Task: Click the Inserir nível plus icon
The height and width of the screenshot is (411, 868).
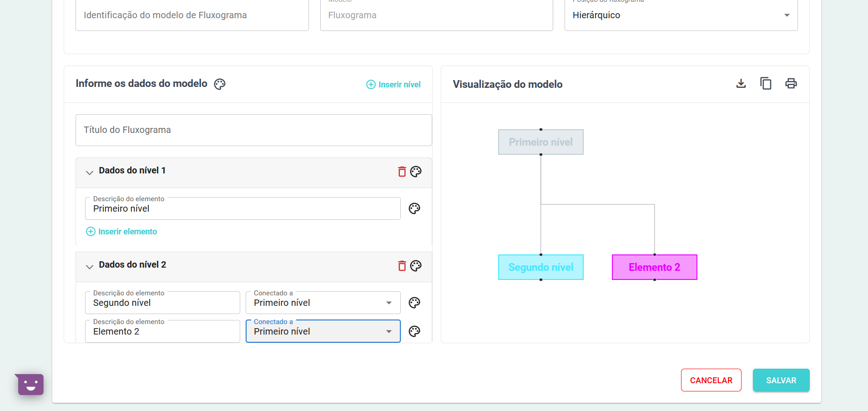Action: tap(371, 85)
